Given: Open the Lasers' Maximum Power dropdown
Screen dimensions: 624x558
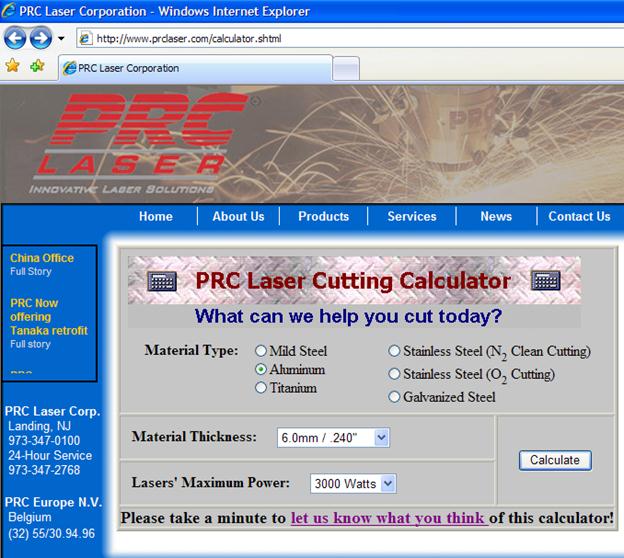Looking at the screenshot, I should [353, 484].
